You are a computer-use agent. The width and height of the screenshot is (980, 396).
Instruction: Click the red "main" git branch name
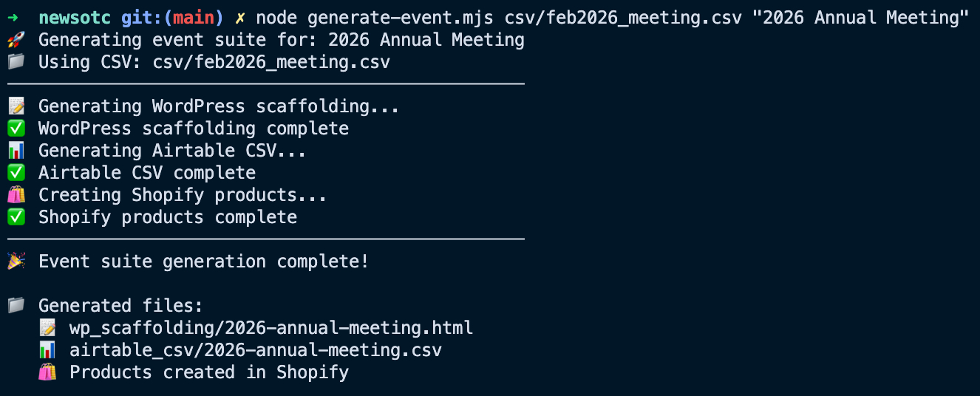click(193, 18)
